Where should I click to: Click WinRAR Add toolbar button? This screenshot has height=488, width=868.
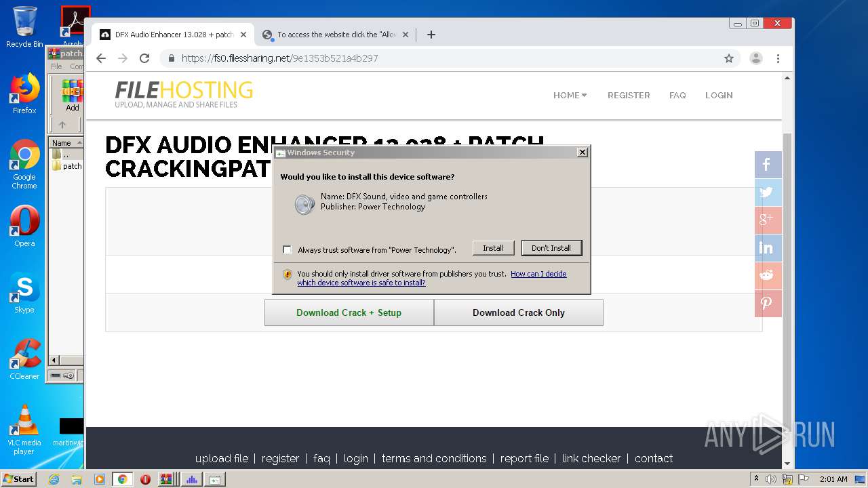point(72,96)
